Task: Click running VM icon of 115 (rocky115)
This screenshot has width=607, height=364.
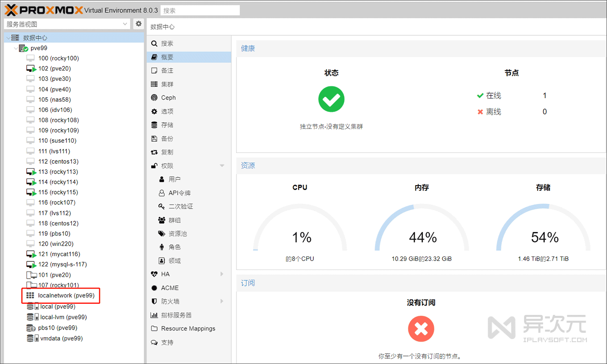Action: click(31, 192)
